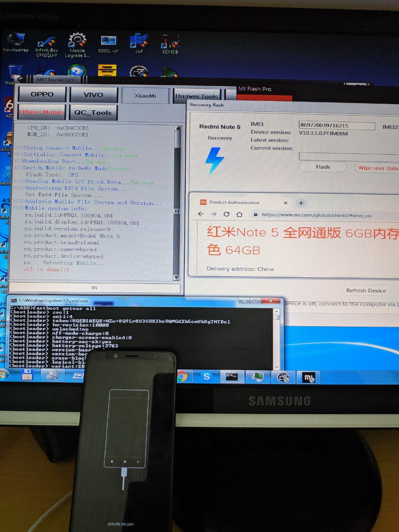Click the padlock site security icon
Viewport: 399px width, 532px height.
[255, 215]
